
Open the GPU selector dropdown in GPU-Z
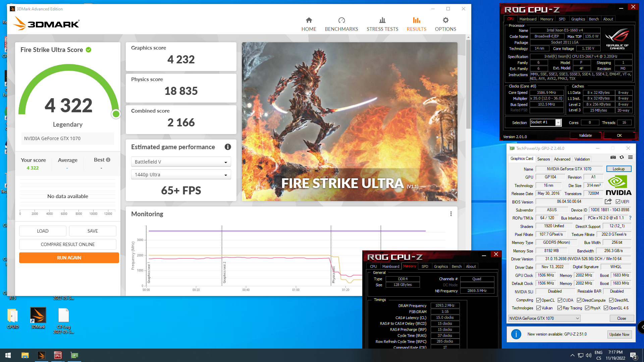pos(544,318)
